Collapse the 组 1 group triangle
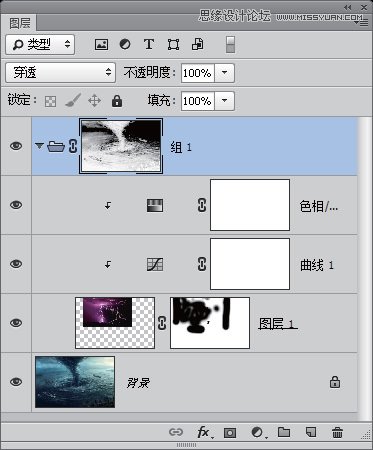 click(x=40, y=146)
